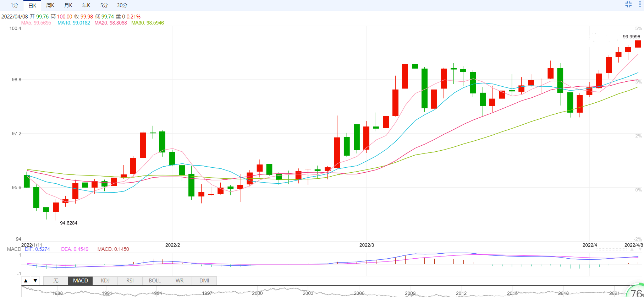This screenshot has height=297, width=644.
Task: Click the MA5: 99.5695 legend label
Action: [36, 23]
